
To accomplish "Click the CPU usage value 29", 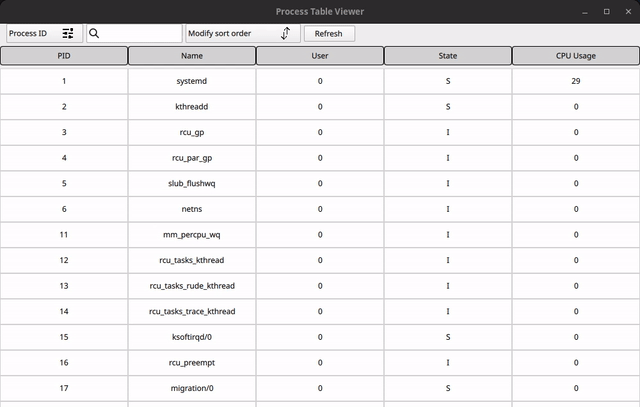I will [576, 81].
